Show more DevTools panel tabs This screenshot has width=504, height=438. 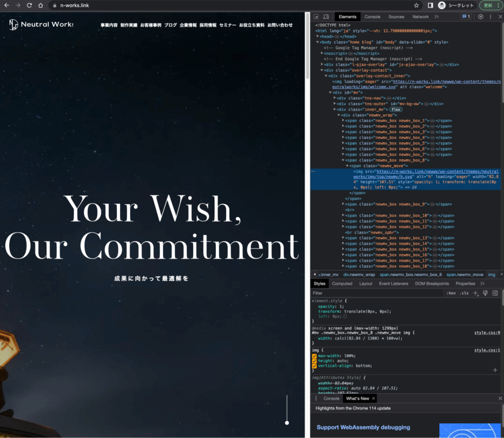(x=436, y=17)
